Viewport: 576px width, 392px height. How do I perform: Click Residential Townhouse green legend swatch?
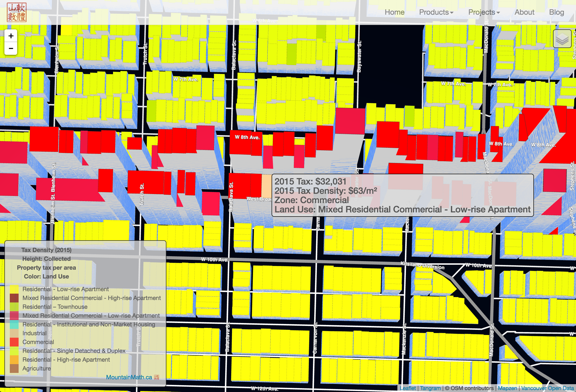[14, 307]
